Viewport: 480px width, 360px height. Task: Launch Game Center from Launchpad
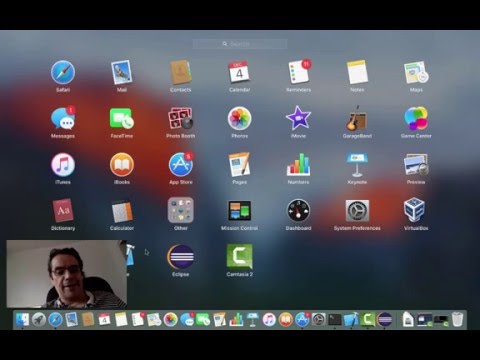tap(416, 118)
